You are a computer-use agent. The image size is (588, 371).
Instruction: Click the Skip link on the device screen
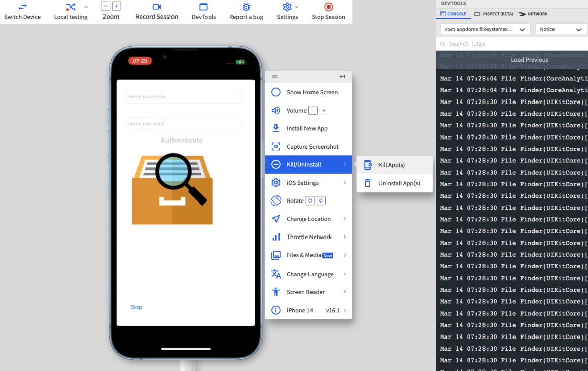point(136,307)
